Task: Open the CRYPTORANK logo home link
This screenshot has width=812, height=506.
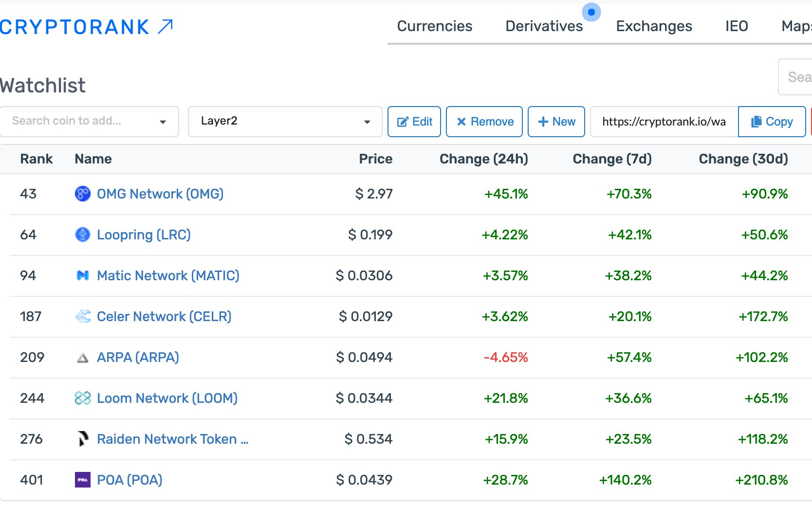Action: pos(87,27)
